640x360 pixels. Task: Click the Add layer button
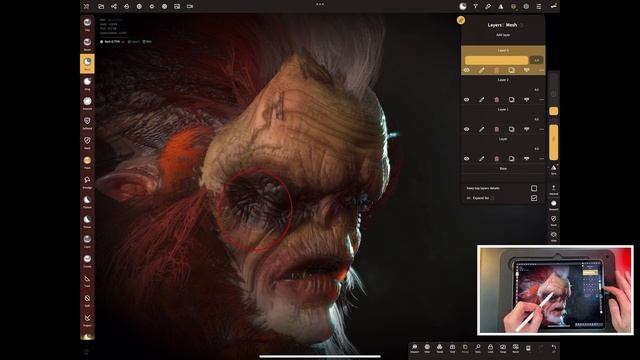[503, 35]
